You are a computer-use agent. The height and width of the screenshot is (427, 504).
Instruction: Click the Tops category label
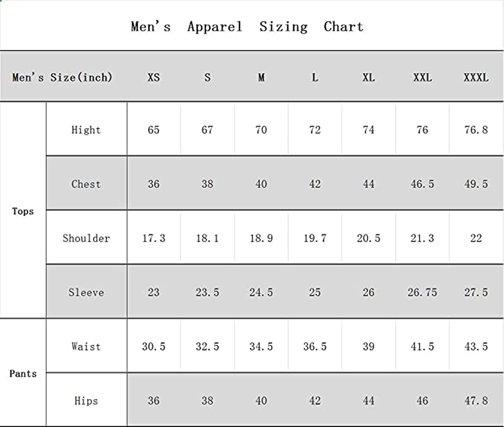coord(23,211)
